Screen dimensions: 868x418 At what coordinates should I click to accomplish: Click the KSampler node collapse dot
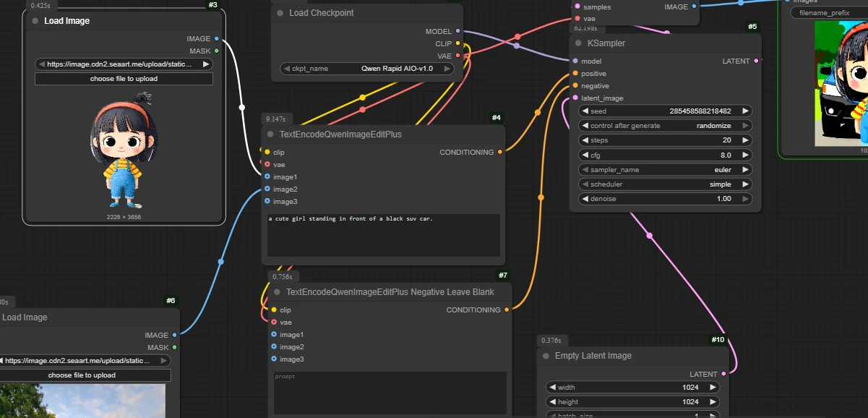tap(578, 43)
